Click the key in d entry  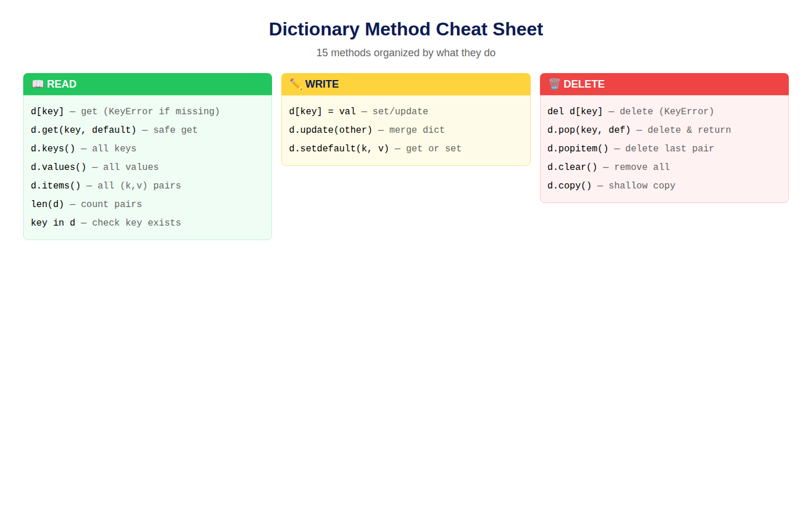click(x=106, y=223)
